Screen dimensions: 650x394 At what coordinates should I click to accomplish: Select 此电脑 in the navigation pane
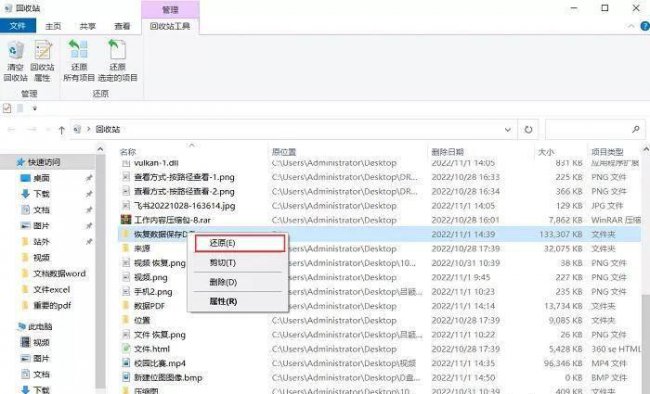coord(40,327)
